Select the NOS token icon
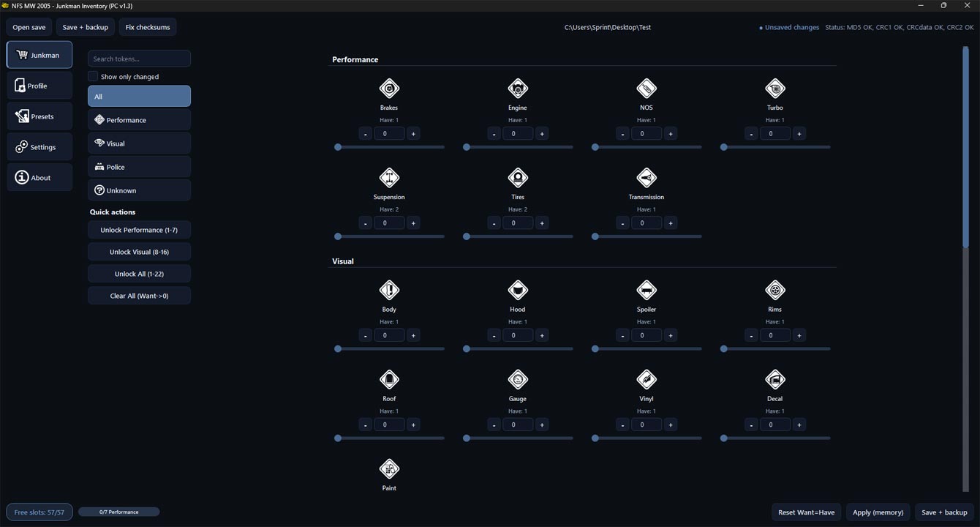Screen dimensions: 980x527 pyautogui.click(x=647, y=89)
